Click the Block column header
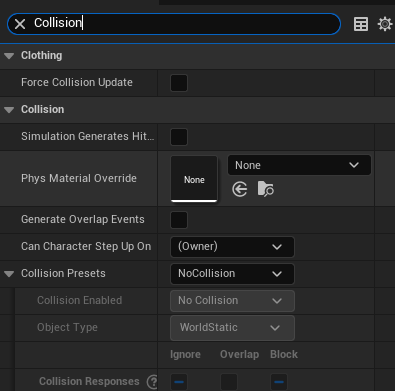 point(284,354)
